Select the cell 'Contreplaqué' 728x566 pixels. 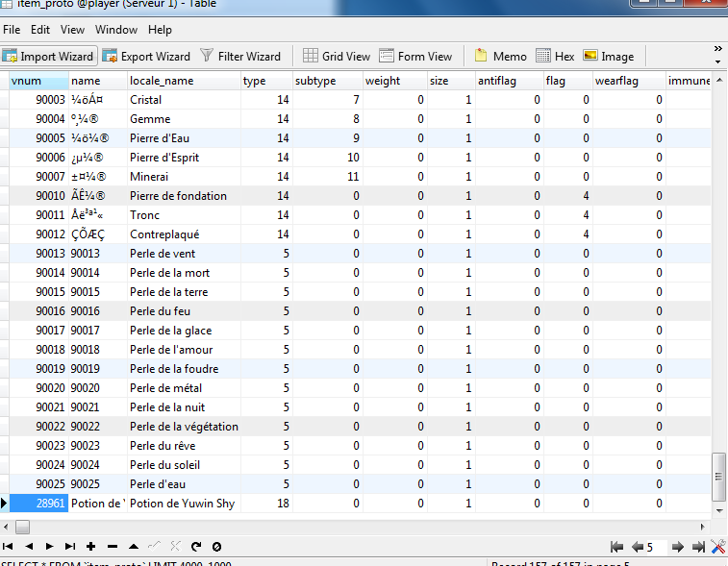[x=184, y=234]
